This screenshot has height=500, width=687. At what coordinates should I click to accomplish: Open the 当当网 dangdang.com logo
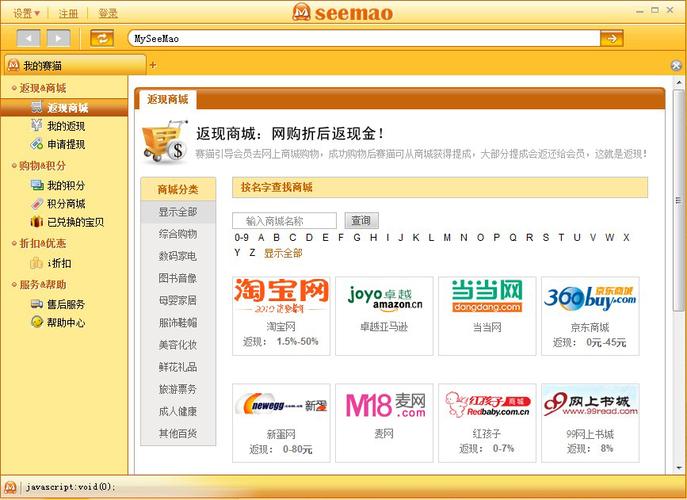tap(487, 296)
